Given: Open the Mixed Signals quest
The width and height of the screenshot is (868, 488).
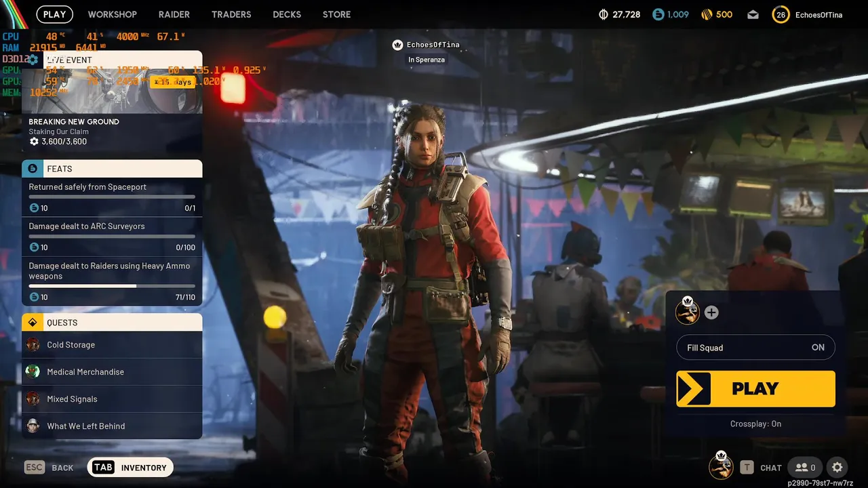Looking at the screenshot, I should 112,399.
